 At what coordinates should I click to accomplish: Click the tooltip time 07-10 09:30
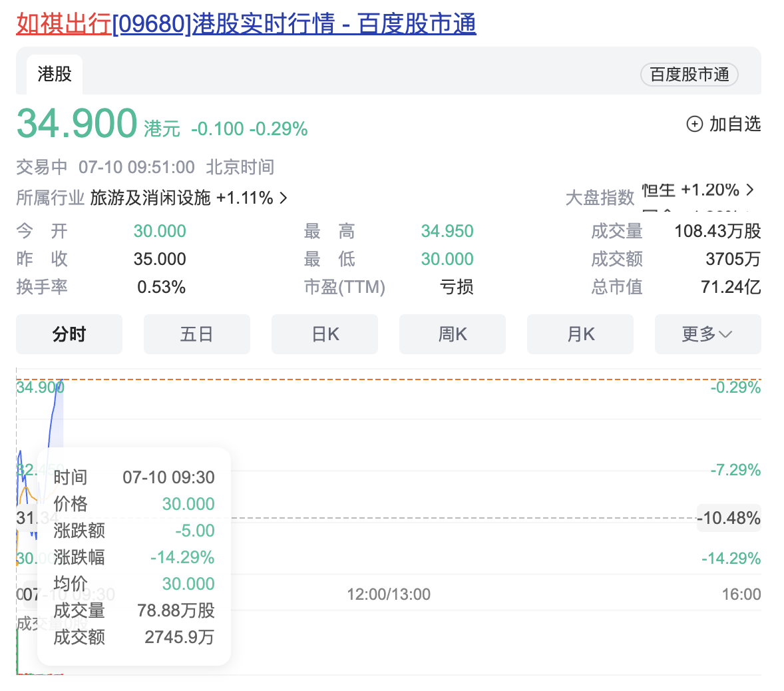pos(168,477)
